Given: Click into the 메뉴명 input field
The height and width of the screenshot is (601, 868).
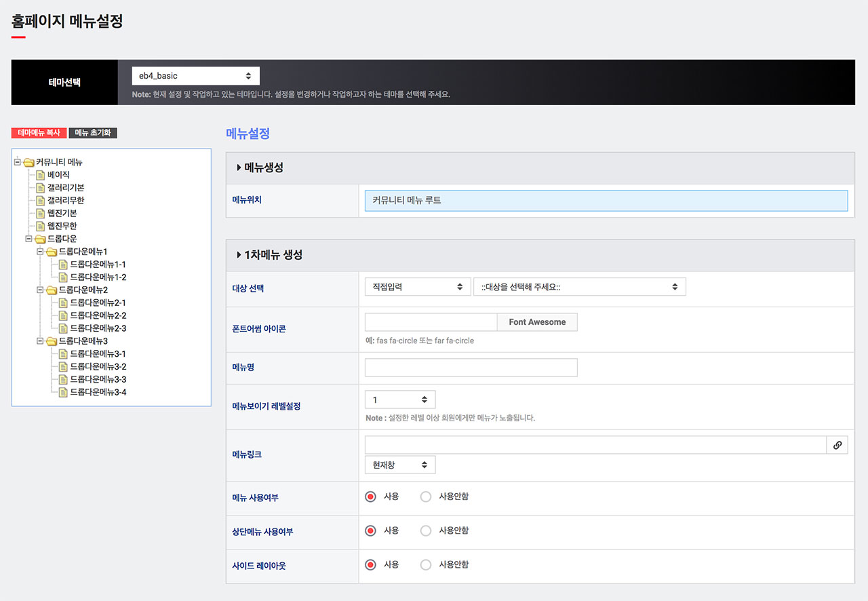Looking at the screenshot, I should 471,368.
